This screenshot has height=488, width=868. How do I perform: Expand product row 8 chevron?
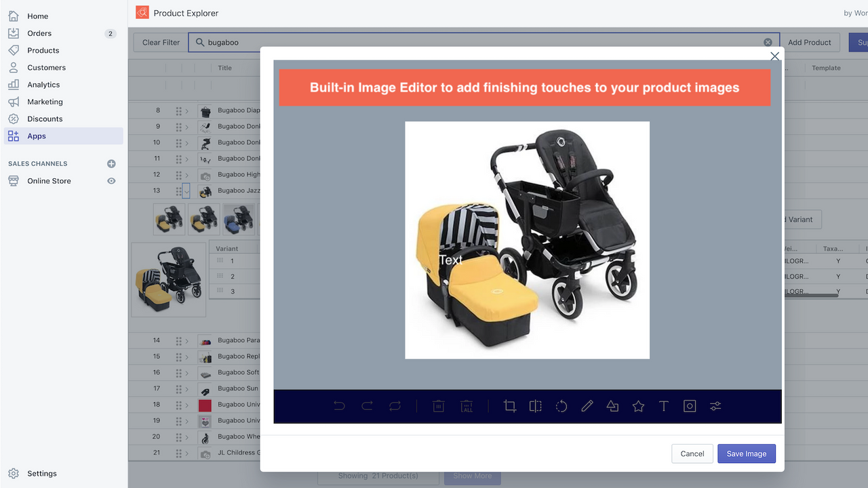tap(187, 110)
